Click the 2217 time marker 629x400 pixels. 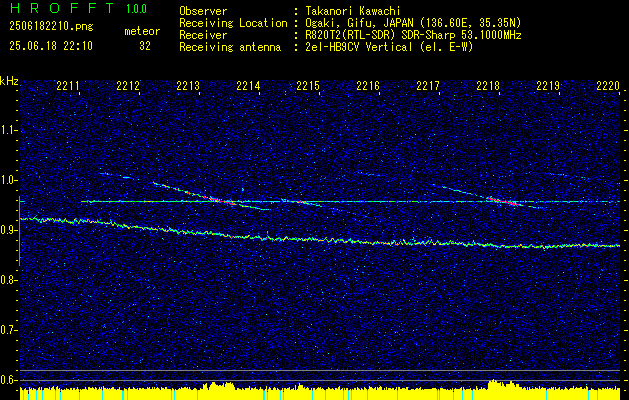(x=428, y=85)
